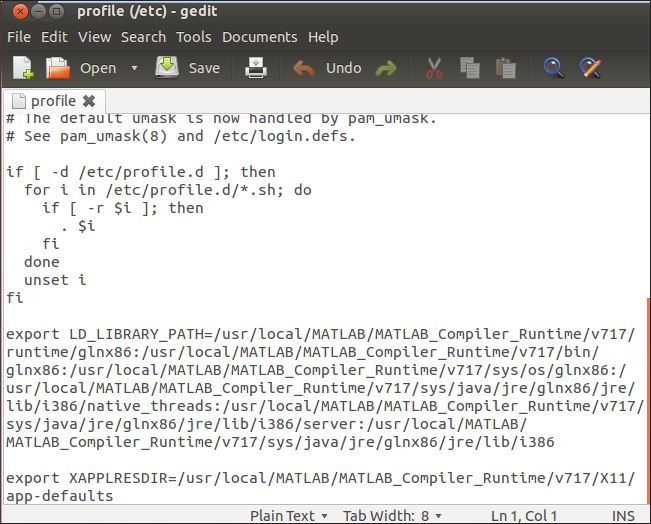The image size is (651, 524).
Task: Click the 'unset i' line
Action: tap(55, 280)
